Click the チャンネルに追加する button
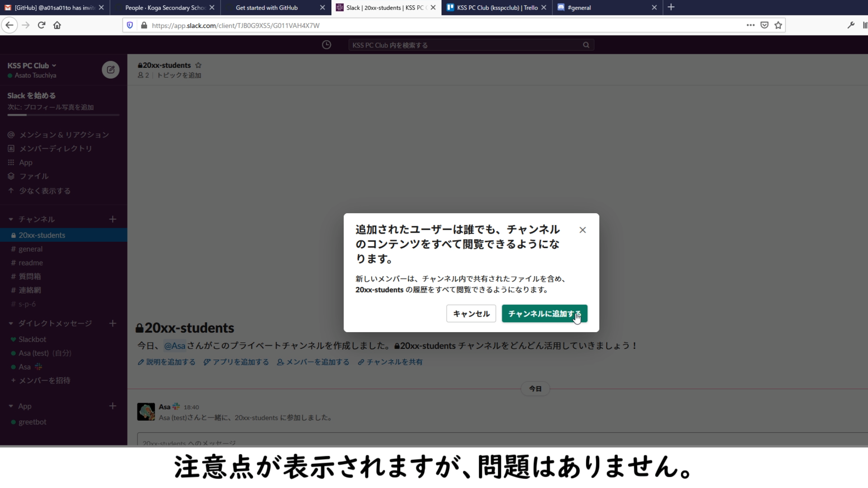Viewport: 868px width, 488px height. click(544, 314)
